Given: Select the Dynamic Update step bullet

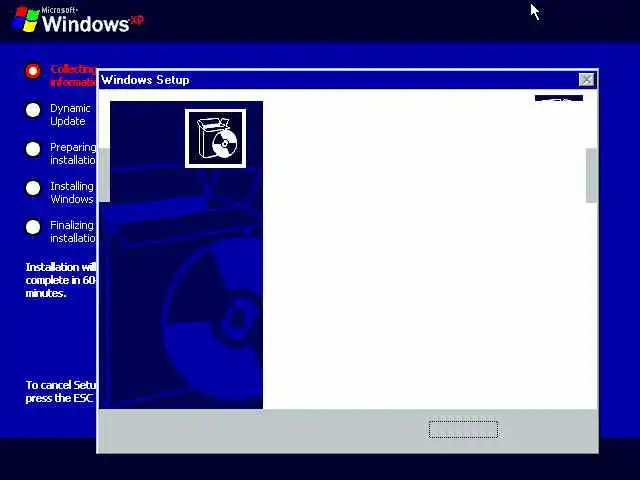Looking at the screenshot, I should point(33,110).
